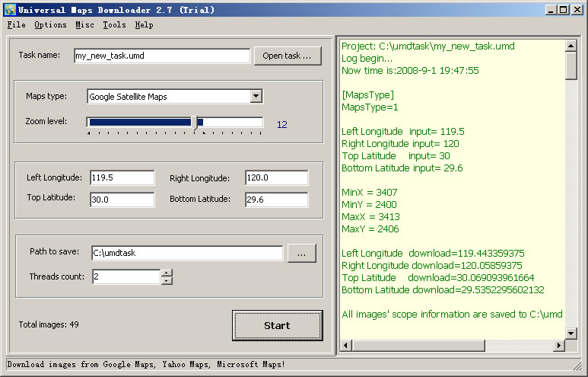588x377 pixels.
Task: Click the Threads count field
Action: 126,276
